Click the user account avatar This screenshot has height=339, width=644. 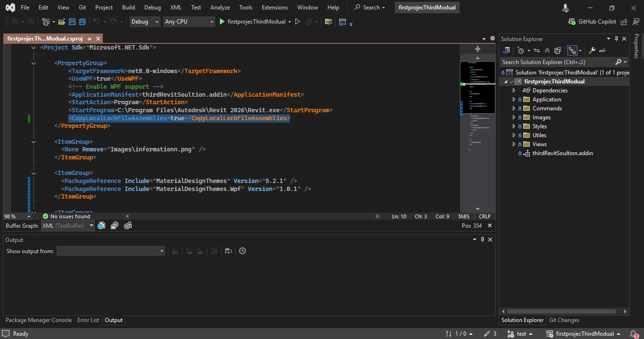point(566,8)
